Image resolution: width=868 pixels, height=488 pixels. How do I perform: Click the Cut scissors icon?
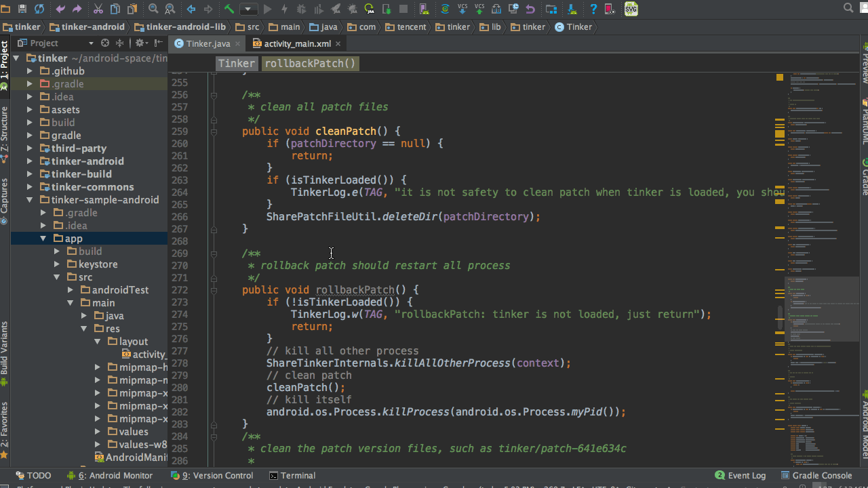click(x=98, y=9)
